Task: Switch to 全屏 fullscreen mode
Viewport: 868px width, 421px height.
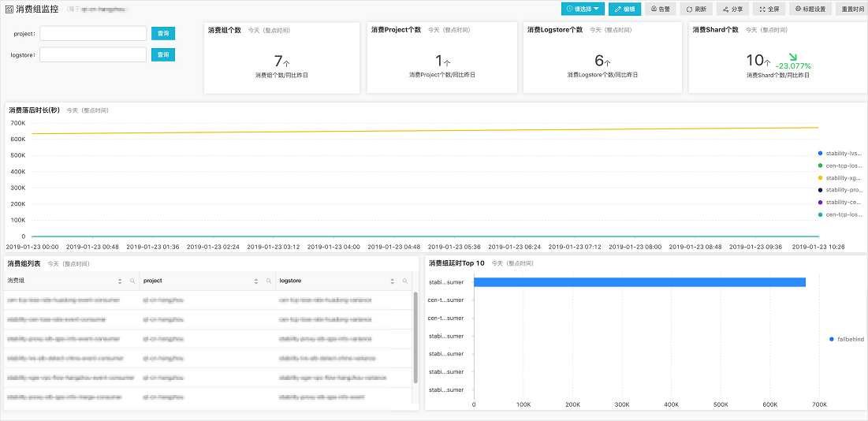Action: (x=769, y=9)
